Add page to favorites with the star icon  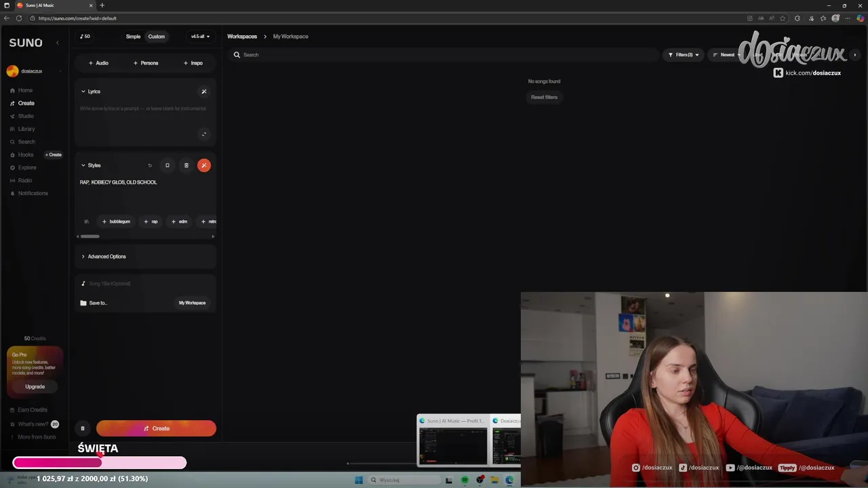click(783, 18)
